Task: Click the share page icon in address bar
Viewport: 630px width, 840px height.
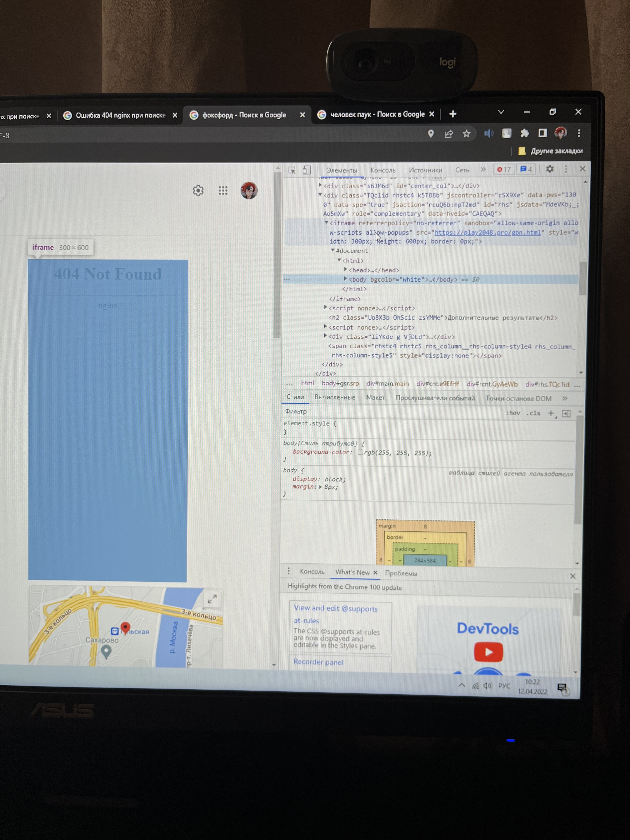Action: click(x=449, y=134)
